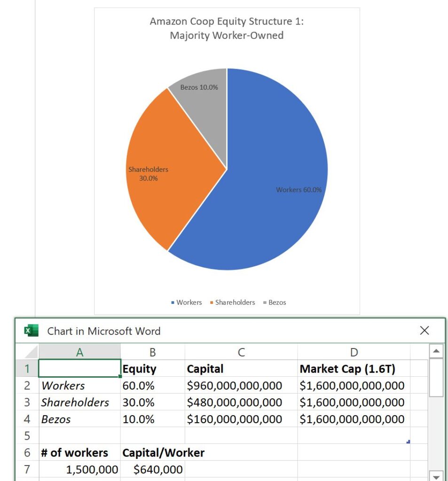Image resolution: width=448 pixels, height=481 pixels.
Task: Select column C header
Action: click(x=241, y=352)
